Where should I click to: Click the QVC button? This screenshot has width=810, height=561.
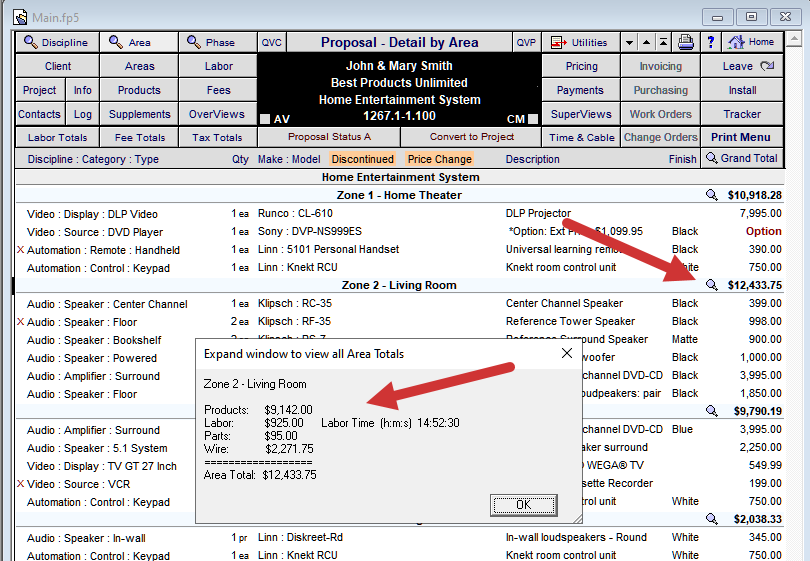click(272, 42)
